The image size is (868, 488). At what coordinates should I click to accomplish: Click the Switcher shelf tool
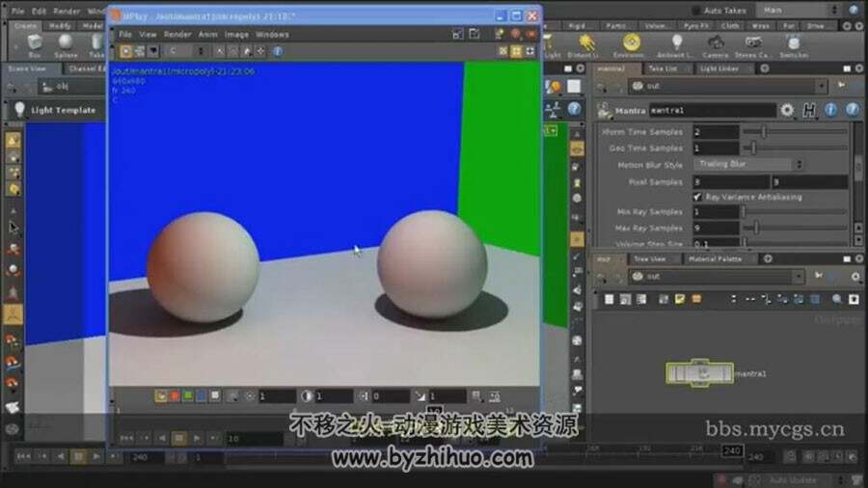[794, 44]
